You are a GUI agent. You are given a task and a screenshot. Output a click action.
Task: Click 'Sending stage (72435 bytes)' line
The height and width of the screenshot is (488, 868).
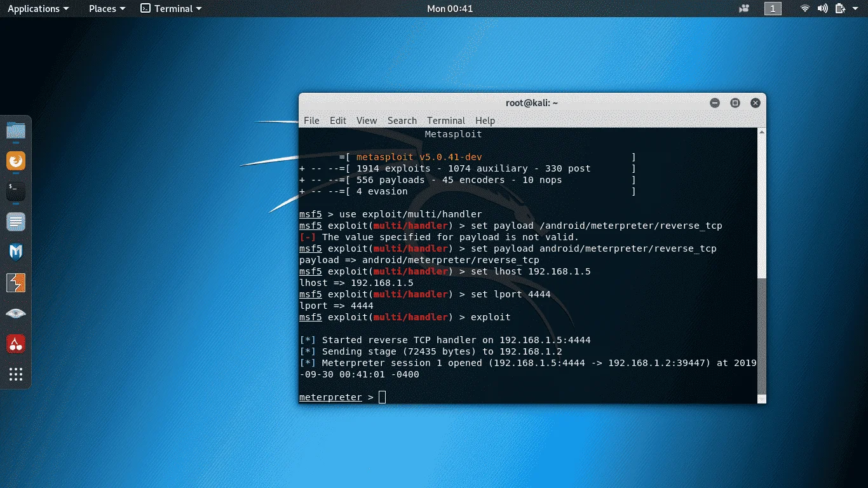[x=431, y=351]
